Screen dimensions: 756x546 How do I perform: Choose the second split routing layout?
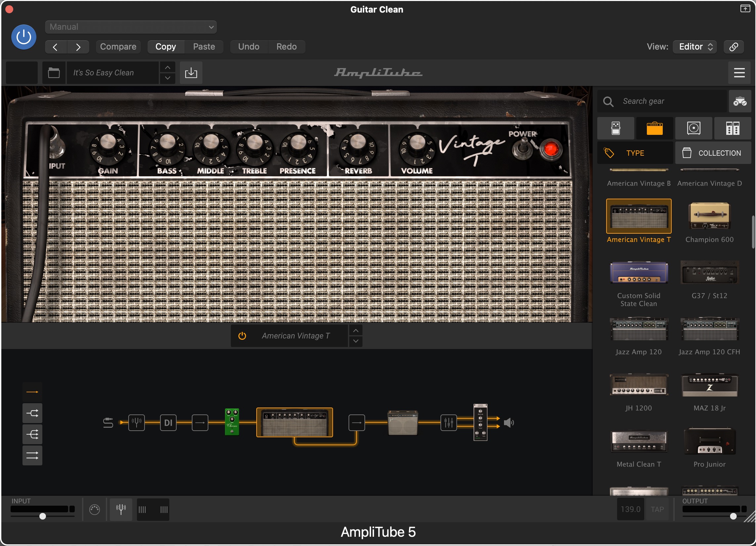tap(32, 413)
